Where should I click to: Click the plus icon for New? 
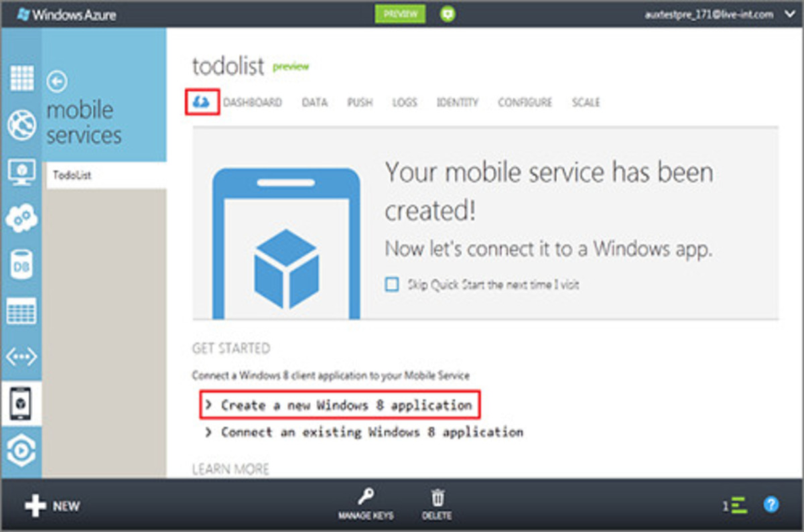[36, 506]
